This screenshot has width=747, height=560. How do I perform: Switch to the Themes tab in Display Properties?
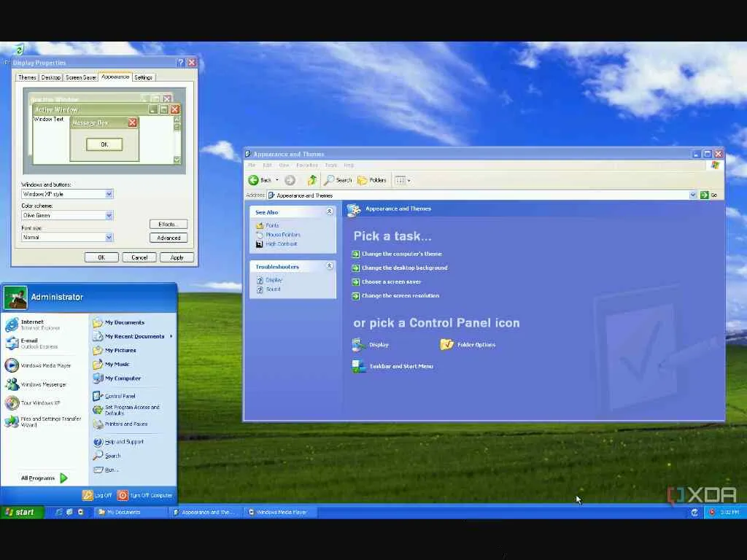click(x=27, y=77)
